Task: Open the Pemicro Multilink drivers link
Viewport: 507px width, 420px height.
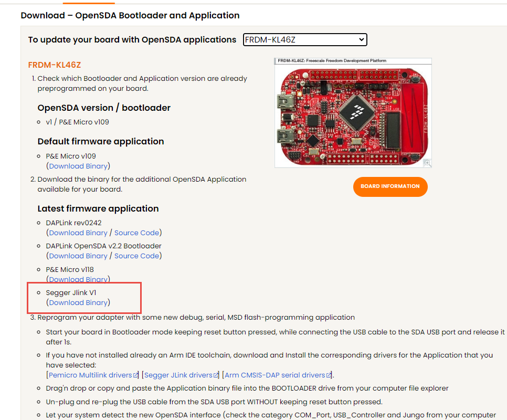Action: 90,375
